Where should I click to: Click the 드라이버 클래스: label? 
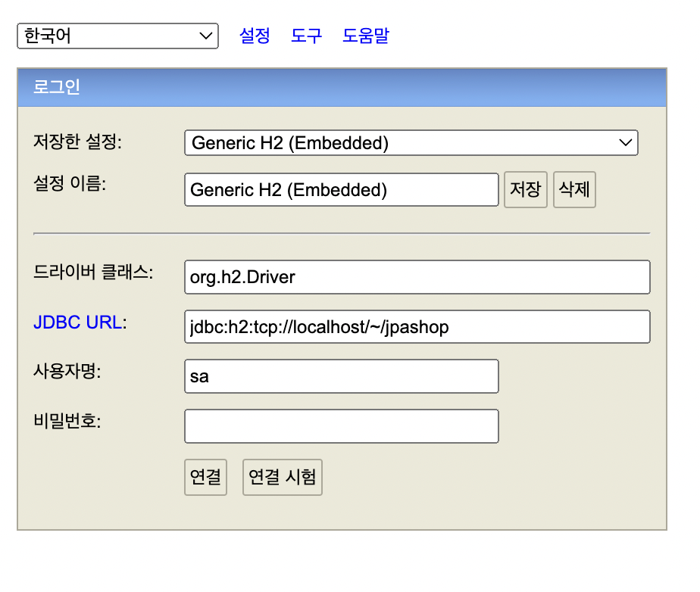click(x=93, y=272)
